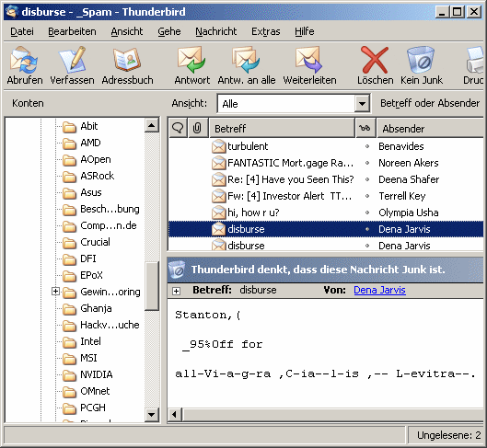Click the thread column header icon
The width and height of the screenshot is (487, 448).
178,128
